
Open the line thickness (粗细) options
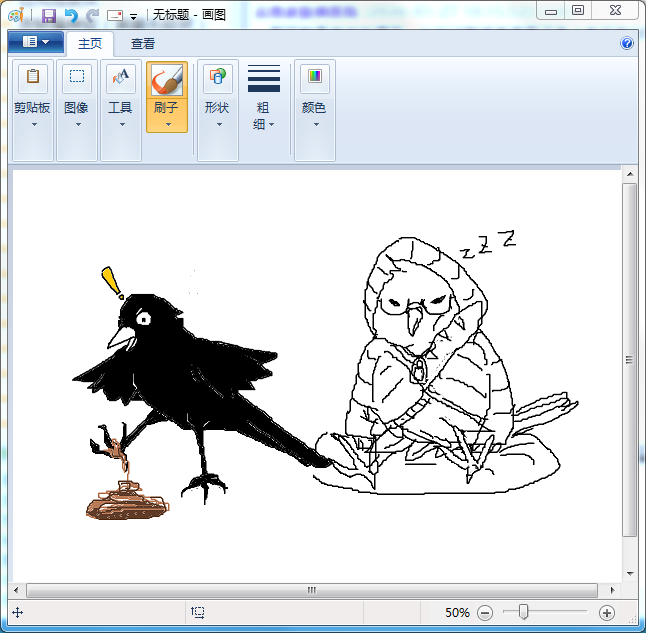click(x=263, y=109)
